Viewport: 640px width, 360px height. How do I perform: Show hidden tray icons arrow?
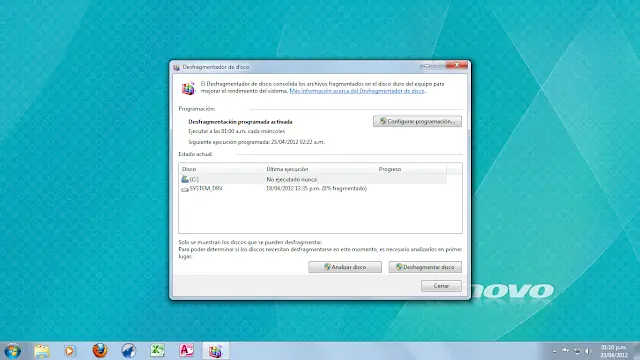(554, 351)
